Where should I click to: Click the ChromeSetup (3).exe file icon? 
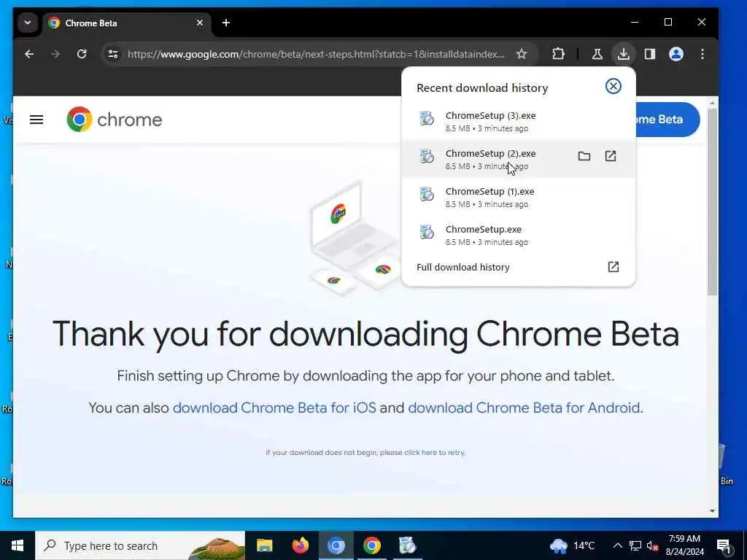coord(426,117)
